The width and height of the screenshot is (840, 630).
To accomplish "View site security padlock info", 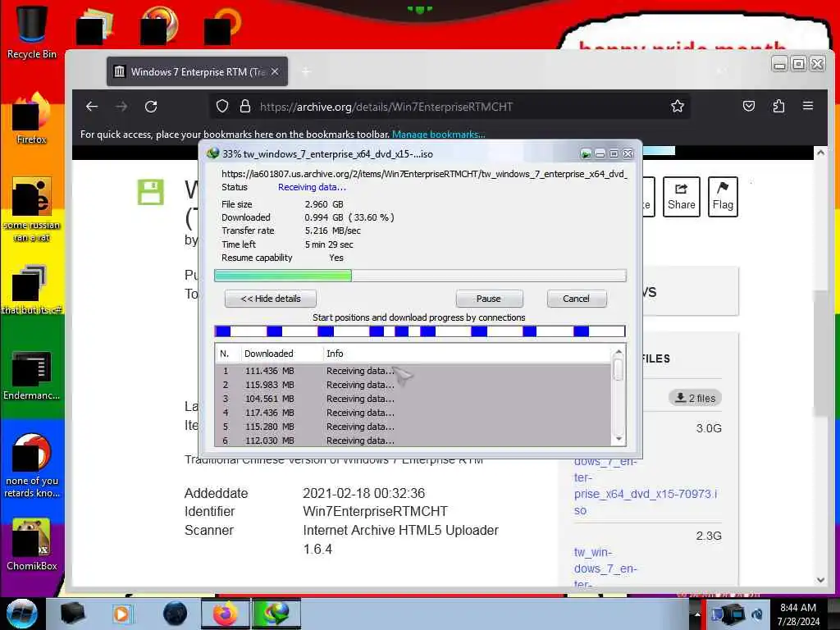I will coord(245,106).
